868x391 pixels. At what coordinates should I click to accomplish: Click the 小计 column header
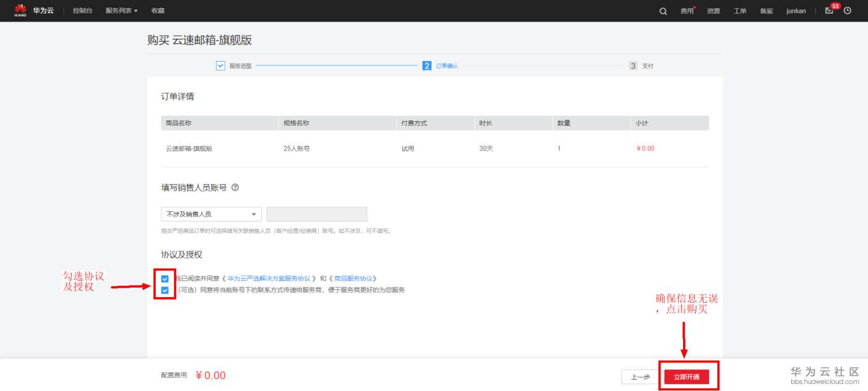click(x=642, y=123)
